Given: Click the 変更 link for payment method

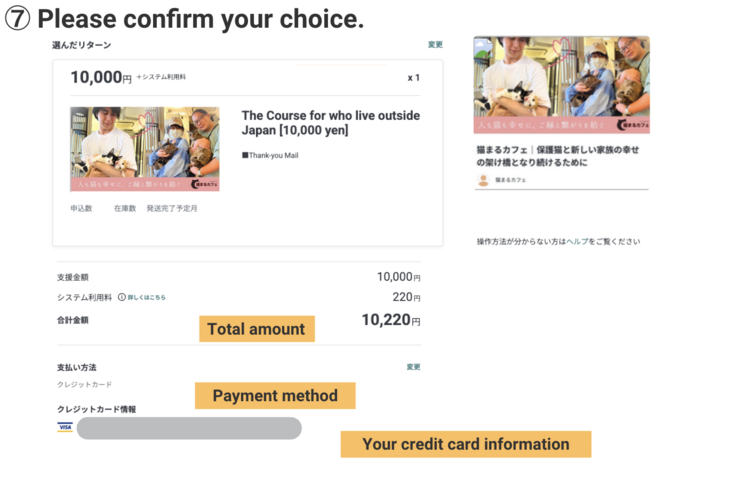Looking at the screenshot, I should click(x=413, y=367).
